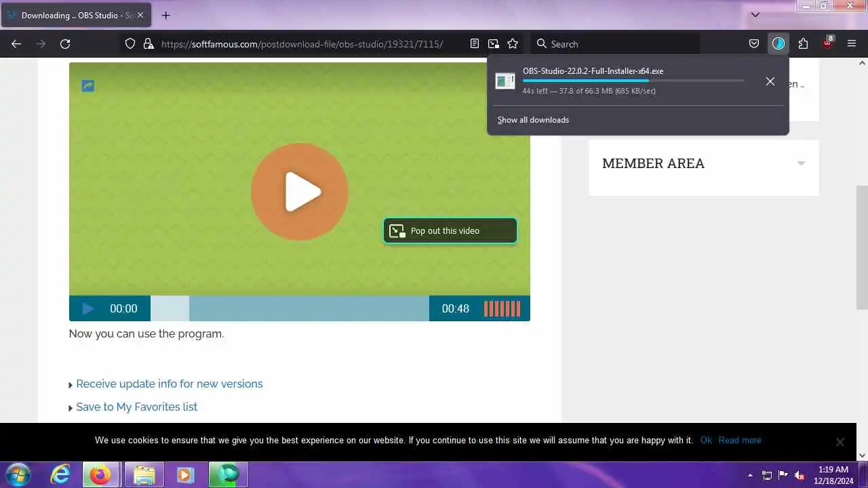Open the cookie Read more link
This screenshot has width=868, height=488.
[x=740, y=440]
